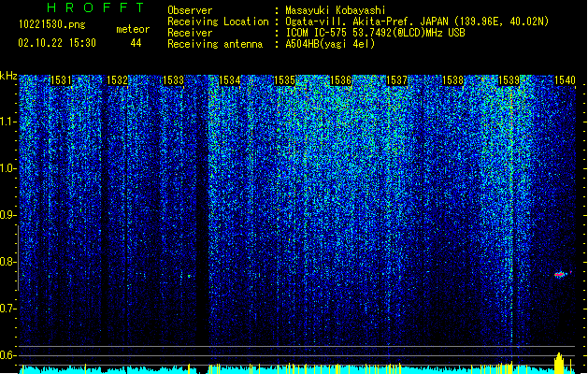Click the 1532 time marker
The width and height of the screenshot is (588, 374).
pos(118,80)
